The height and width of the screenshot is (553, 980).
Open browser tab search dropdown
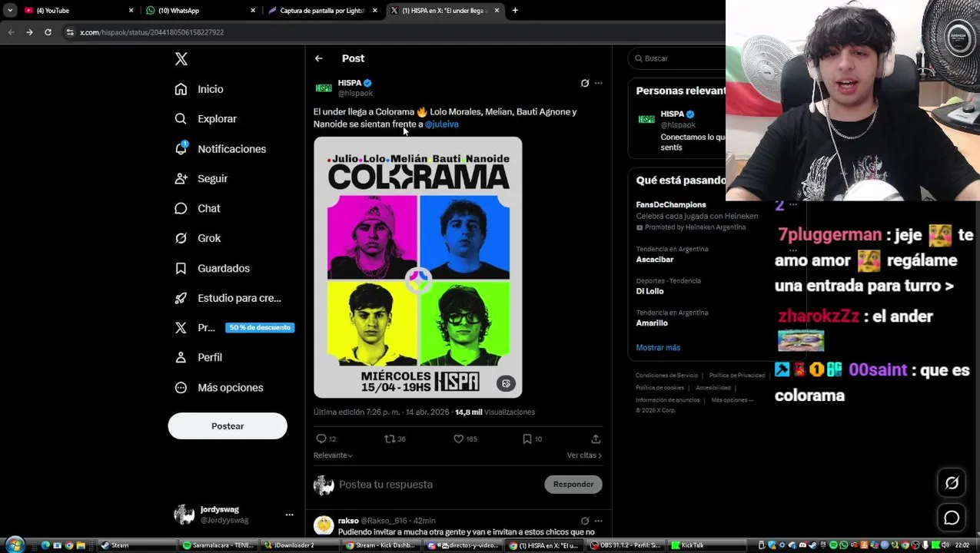pyautogui.click(x=9, y=11)
